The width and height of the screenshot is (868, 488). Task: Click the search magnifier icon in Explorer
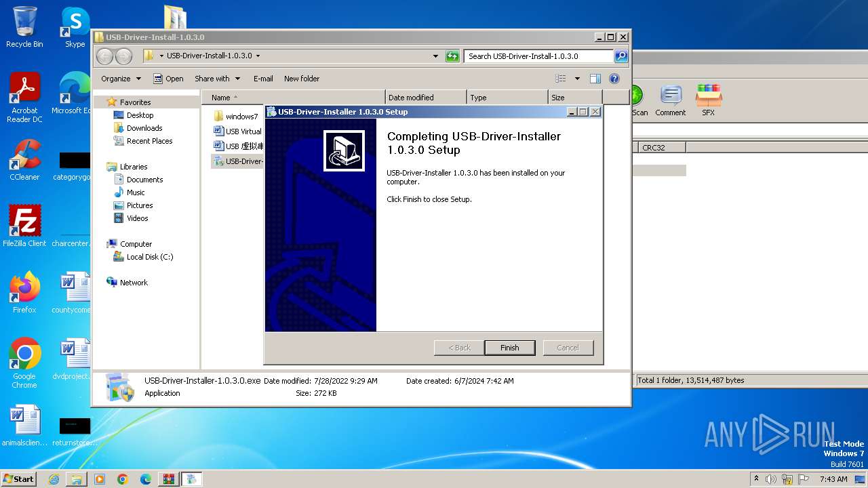pyautogui.click(x=620, y=56)
